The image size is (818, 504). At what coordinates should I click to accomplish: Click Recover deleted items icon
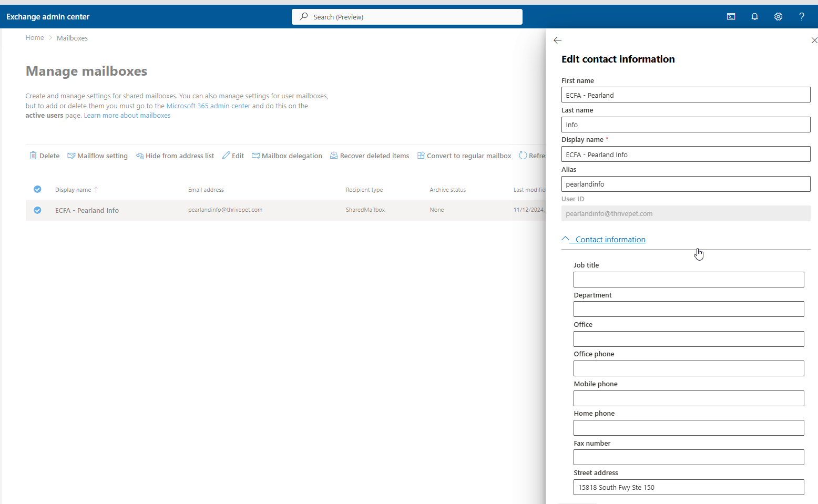point(334,156)
